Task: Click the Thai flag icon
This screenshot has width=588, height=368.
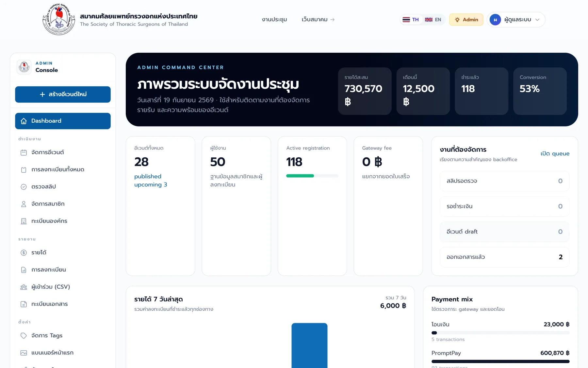Action: (x=406, y=20)
